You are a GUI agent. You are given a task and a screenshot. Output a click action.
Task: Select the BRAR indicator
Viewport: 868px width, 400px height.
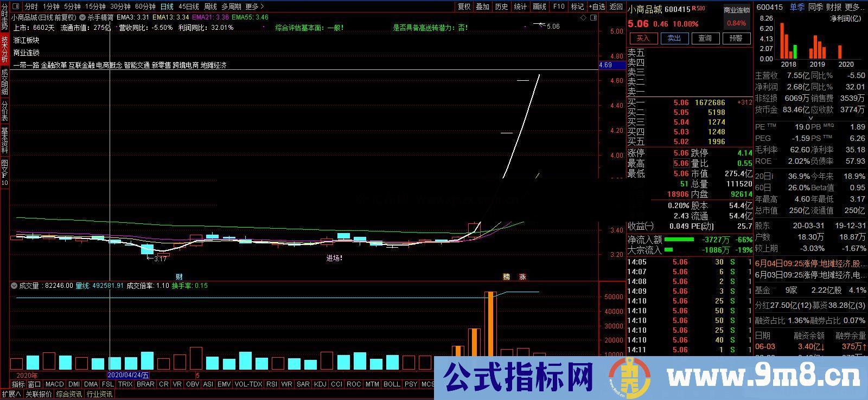145,384
